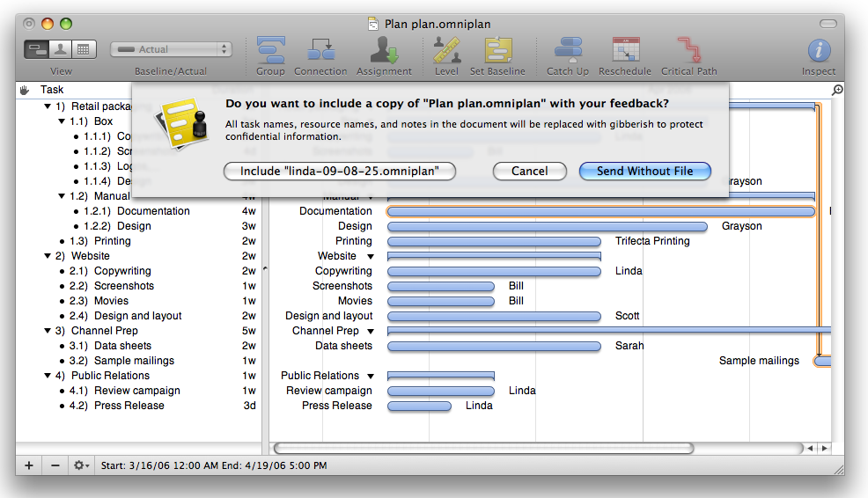
Task: Click the Documentation Gantt bar
Action: [x=601, y=211]
